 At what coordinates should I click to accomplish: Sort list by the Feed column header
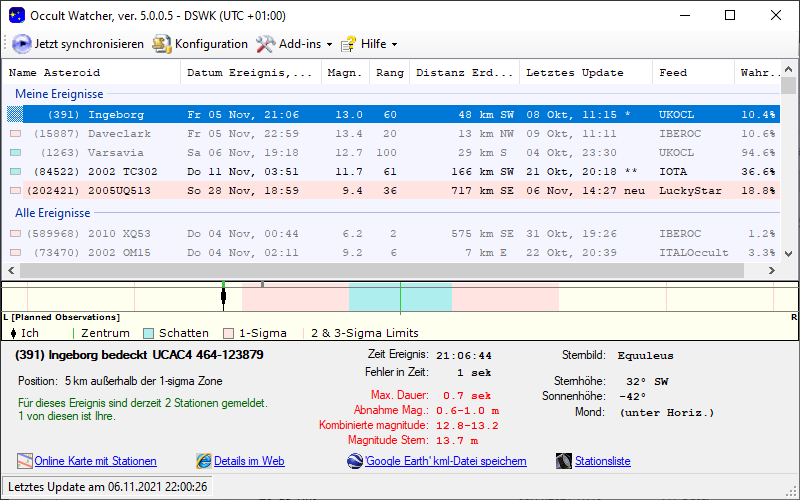point(672,72)
